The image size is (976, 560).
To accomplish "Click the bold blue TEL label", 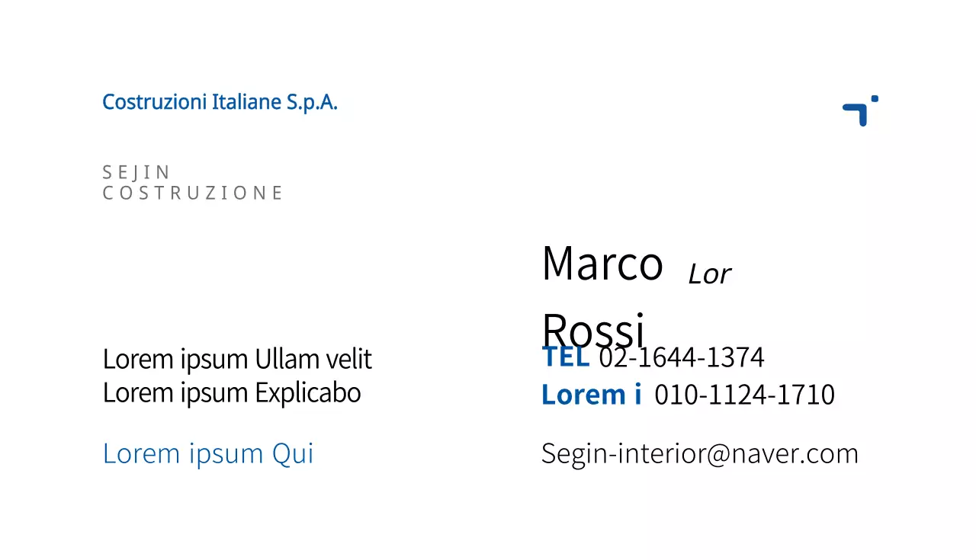I will tap(565, 357).
